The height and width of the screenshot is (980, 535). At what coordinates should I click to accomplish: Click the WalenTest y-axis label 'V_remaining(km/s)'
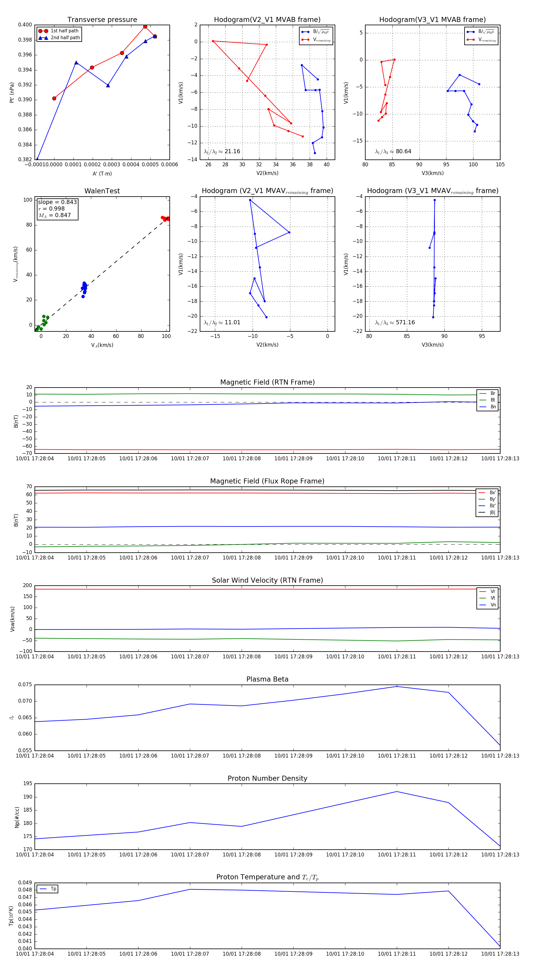tap(16, 264)
